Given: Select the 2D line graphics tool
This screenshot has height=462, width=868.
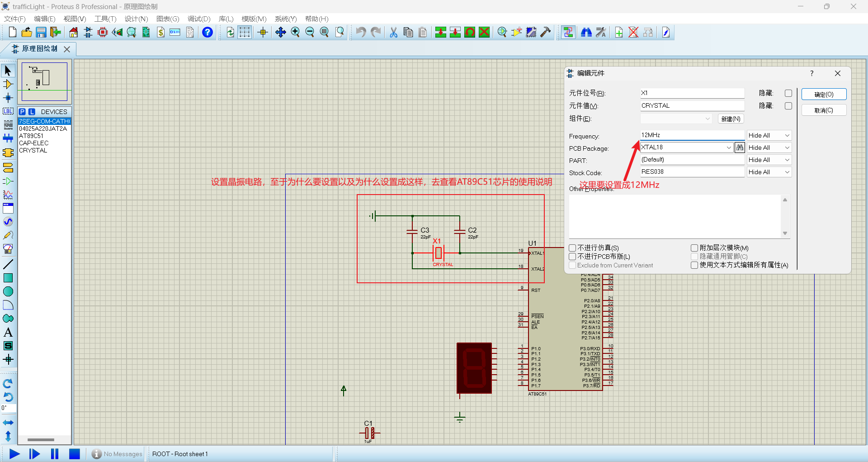Looking at the screenshot, I should tap(8, 264).
